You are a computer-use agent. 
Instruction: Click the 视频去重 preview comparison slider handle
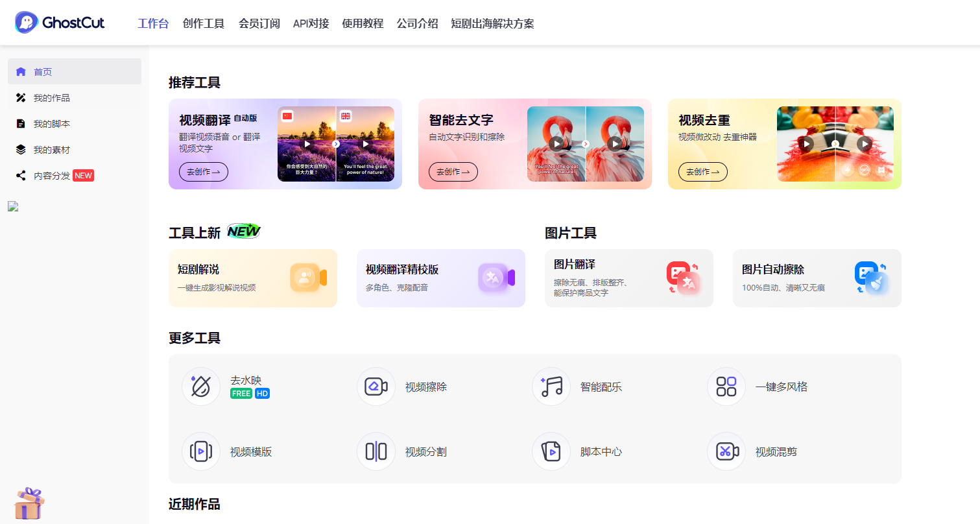coord(835,144)
